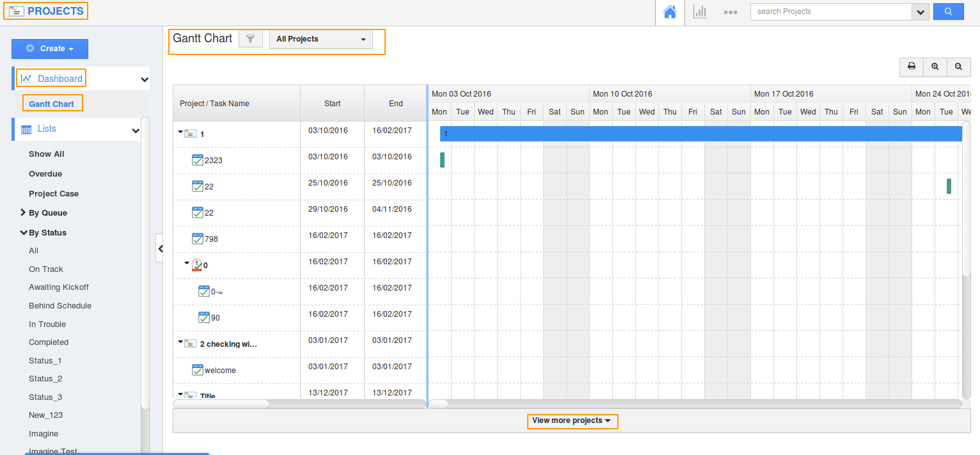
Task: Switch to the Lists section in sidebar
Action: click(47, 129)
